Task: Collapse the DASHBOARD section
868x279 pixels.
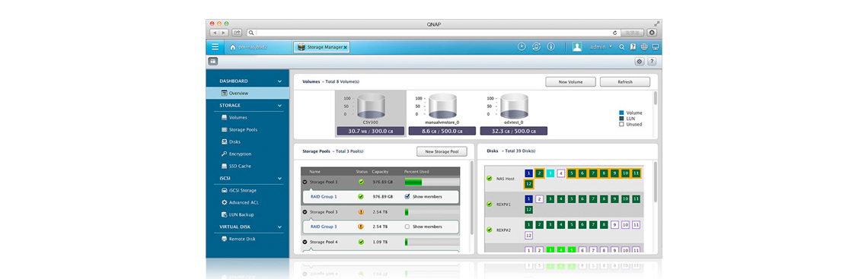Action: 279,81
